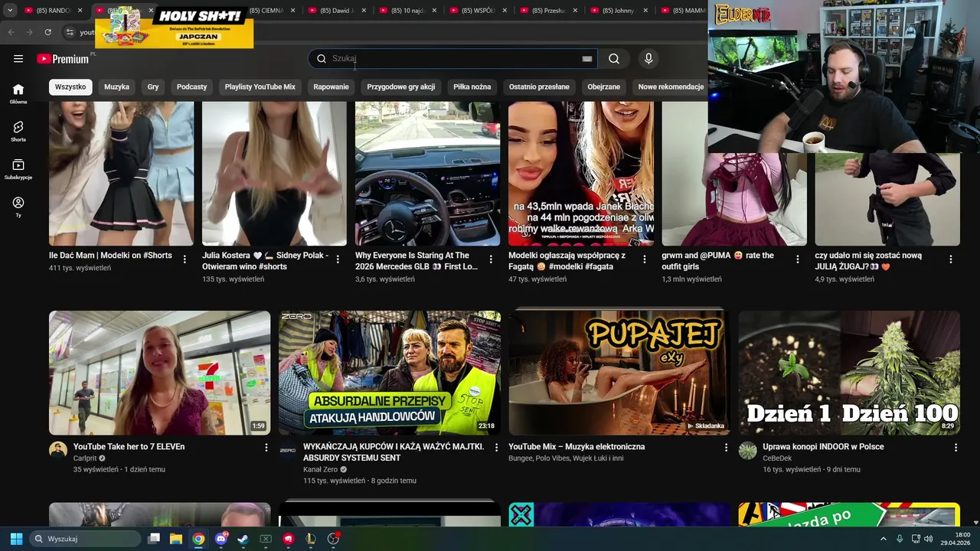This screenshot has height=551, width=980.
Task: Open the Ty profile sidebar item
Action: click(18, 207)
